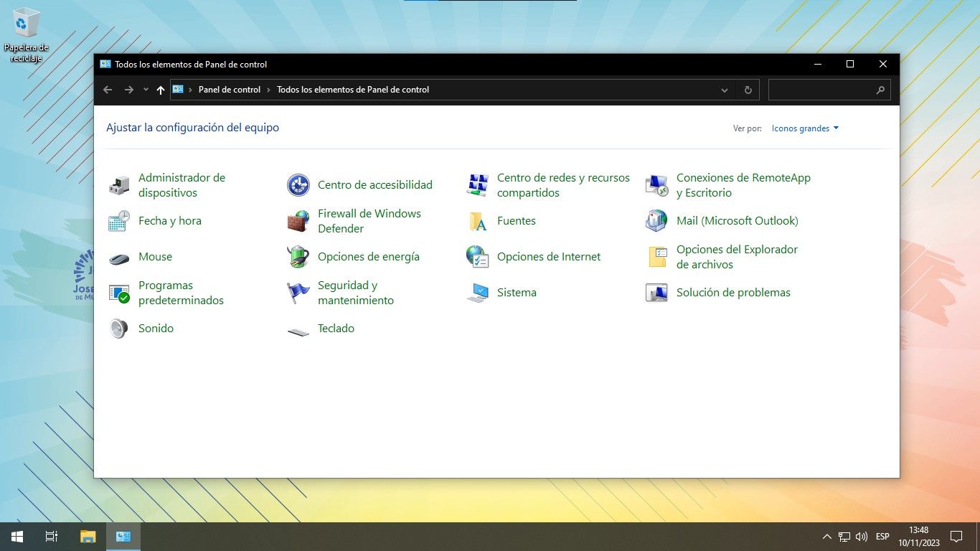Refresh the Control Panel view
This screenshot has height=551, width=980.
[x=748, y=90]
